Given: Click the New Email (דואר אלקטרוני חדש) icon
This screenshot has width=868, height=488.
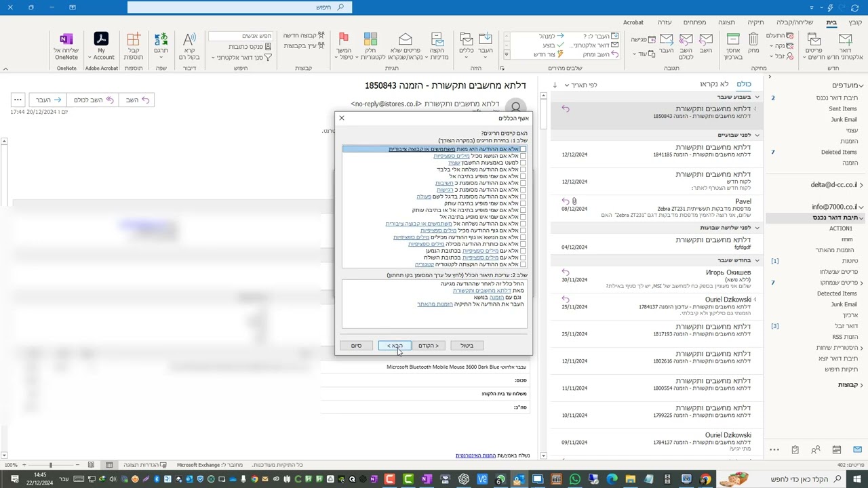Looking at the screenshot, I should click(x=846, y=41).
